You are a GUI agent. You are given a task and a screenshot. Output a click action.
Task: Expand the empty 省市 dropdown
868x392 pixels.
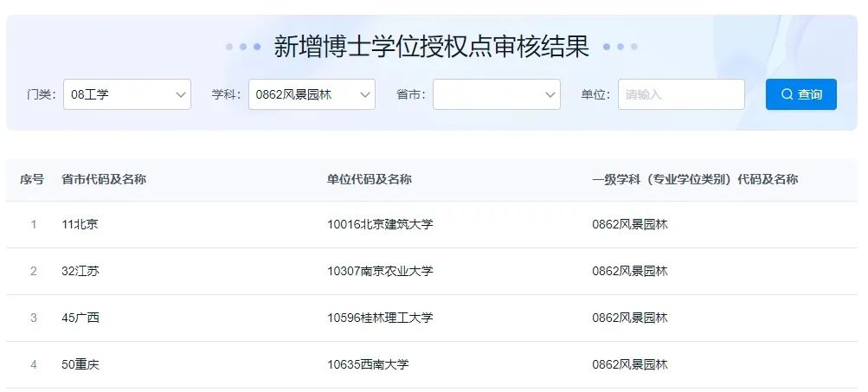[x=496, y=94]
